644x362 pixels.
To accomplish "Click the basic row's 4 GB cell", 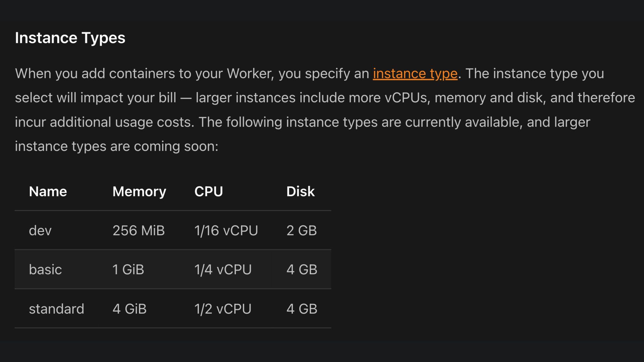I will point(302,269).
